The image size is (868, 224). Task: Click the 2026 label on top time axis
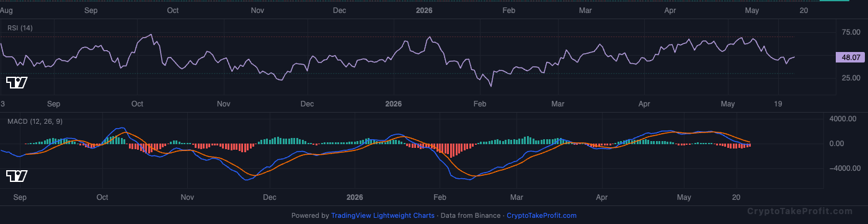(424, 11)
